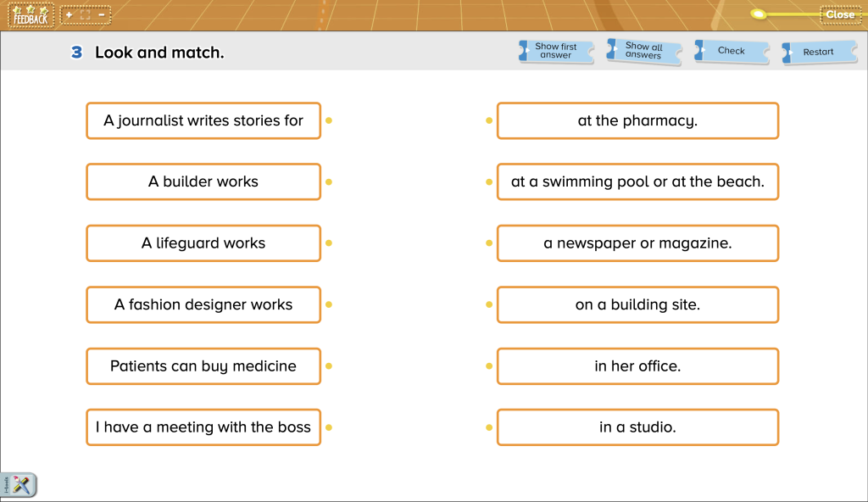Open the Feedback stars icon
This screenshot has width=868, height=502.
31,14
